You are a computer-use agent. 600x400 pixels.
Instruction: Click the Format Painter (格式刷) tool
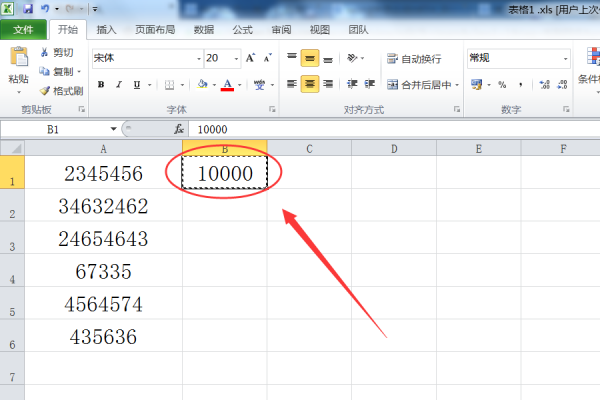[x=62, y=90]
